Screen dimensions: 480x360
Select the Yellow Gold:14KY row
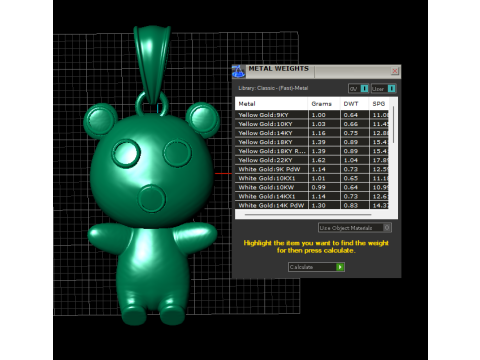coord(312,133)
